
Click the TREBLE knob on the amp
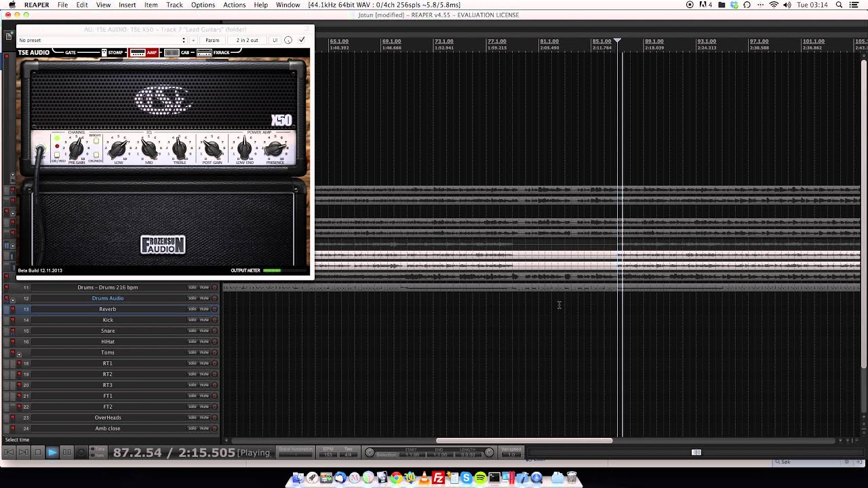click(x=180, y=148)
